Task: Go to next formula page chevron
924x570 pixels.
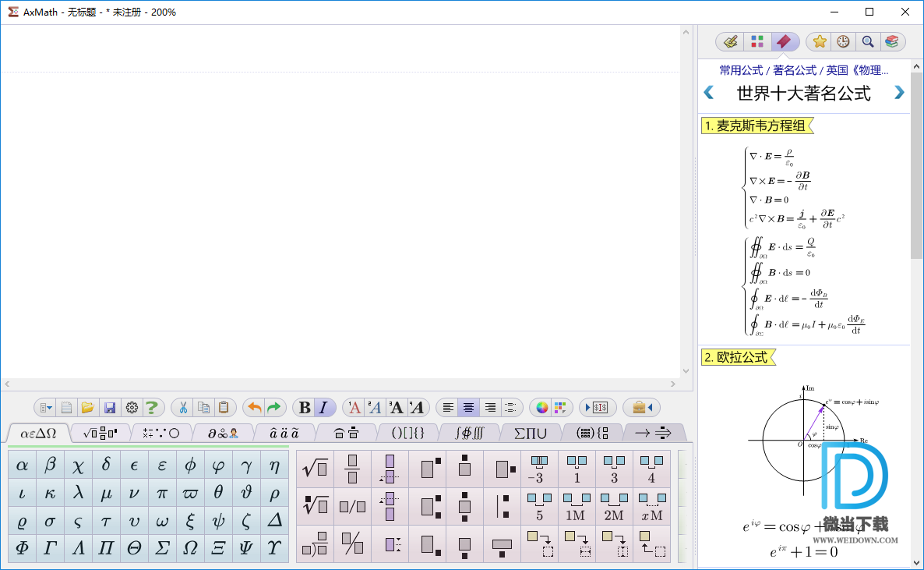Action: [x=899, y=93]
